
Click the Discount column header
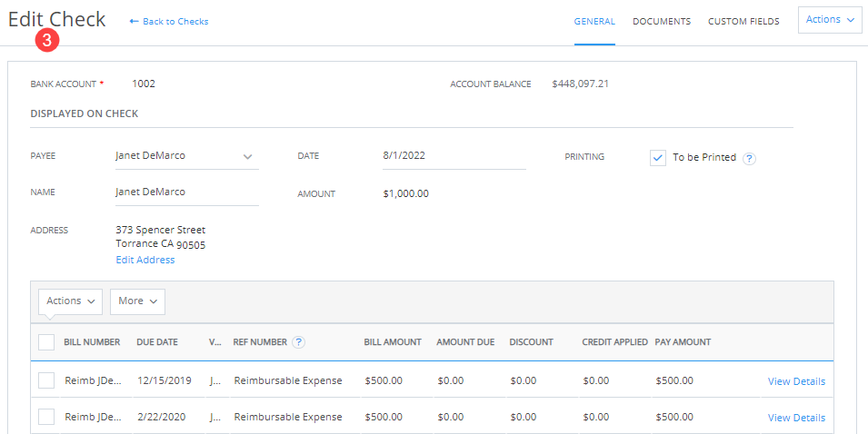tap(531, 342)
